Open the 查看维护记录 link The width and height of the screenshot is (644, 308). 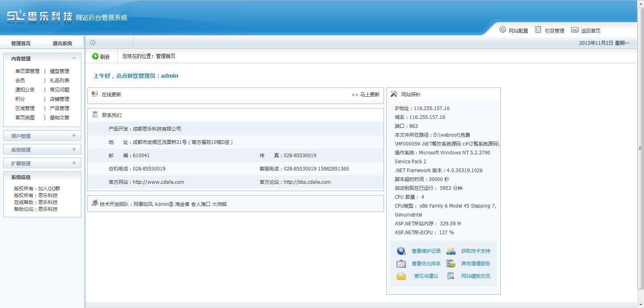click(426, 251)
